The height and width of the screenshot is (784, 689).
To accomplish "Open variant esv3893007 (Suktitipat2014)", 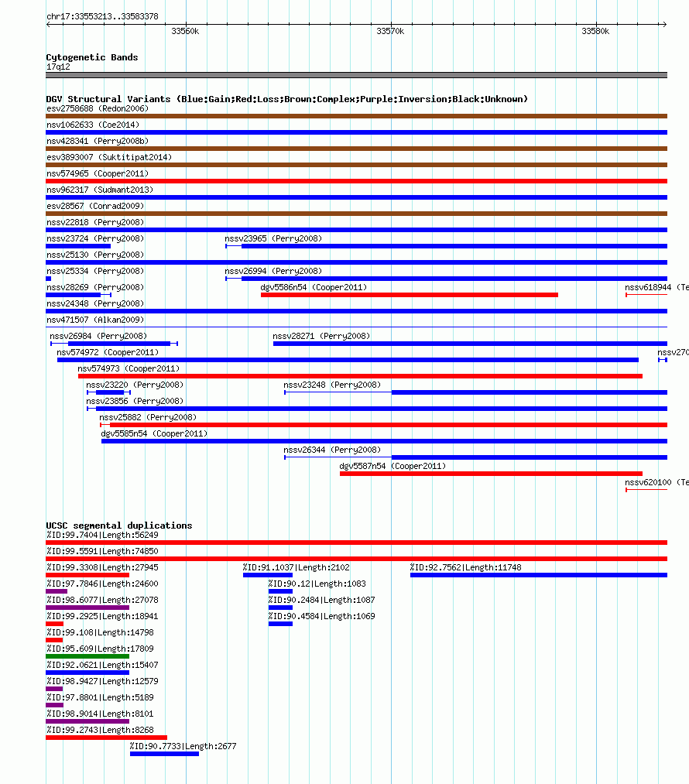I will point(357,165).
